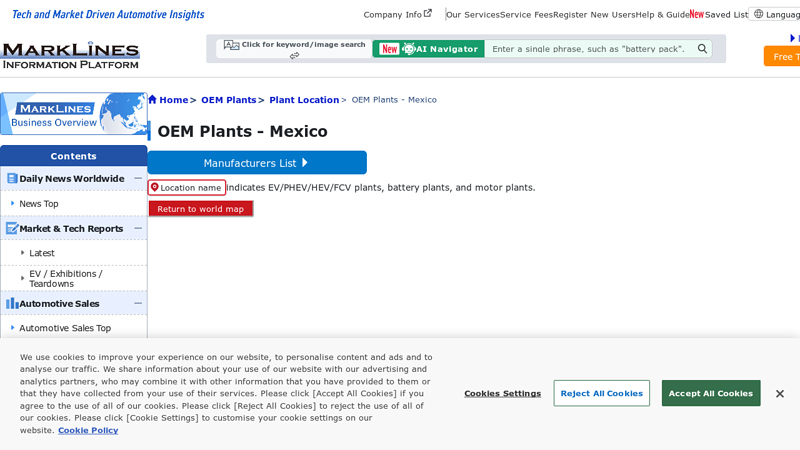Reject All Cookies
Image resolution: width=800 pixels, height=450 pixels.
[x=602, y=393]
